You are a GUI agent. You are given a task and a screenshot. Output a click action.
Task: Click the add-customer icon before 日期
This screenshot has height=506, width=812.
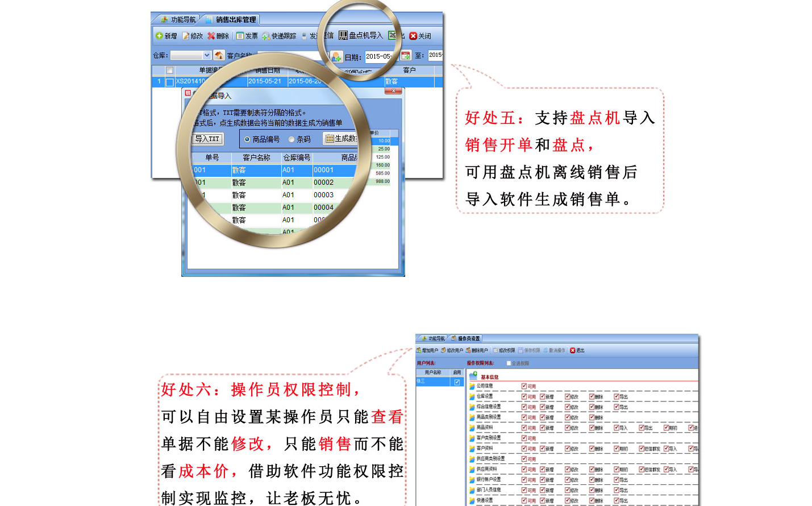pos(336,57)
